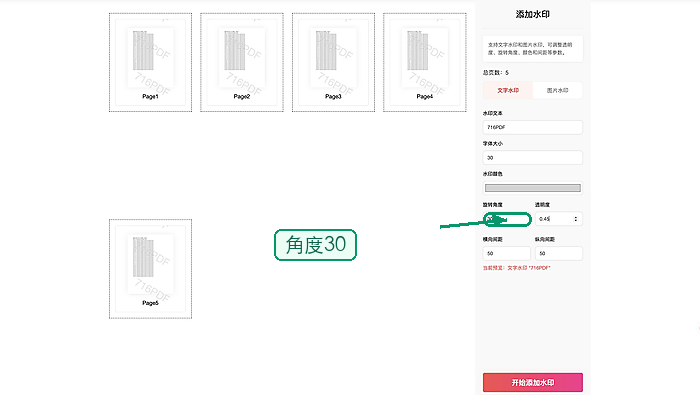The image size is (700, 395).
Task: Click the 总页数: 5 label
Action: coord(496,72)
